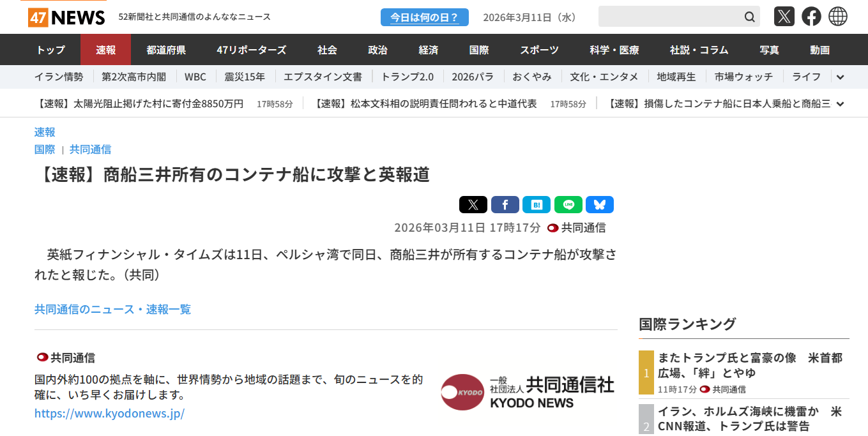The width and height of the screenshot is (868, 436).
Task: Open ライフ topic
Action: click(807, 77)
